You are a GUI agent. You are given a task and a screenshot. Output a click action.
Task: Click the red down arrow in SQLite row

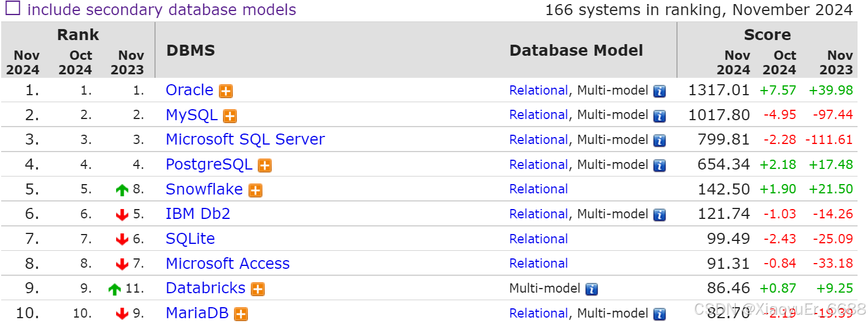[x=122, y=240]
